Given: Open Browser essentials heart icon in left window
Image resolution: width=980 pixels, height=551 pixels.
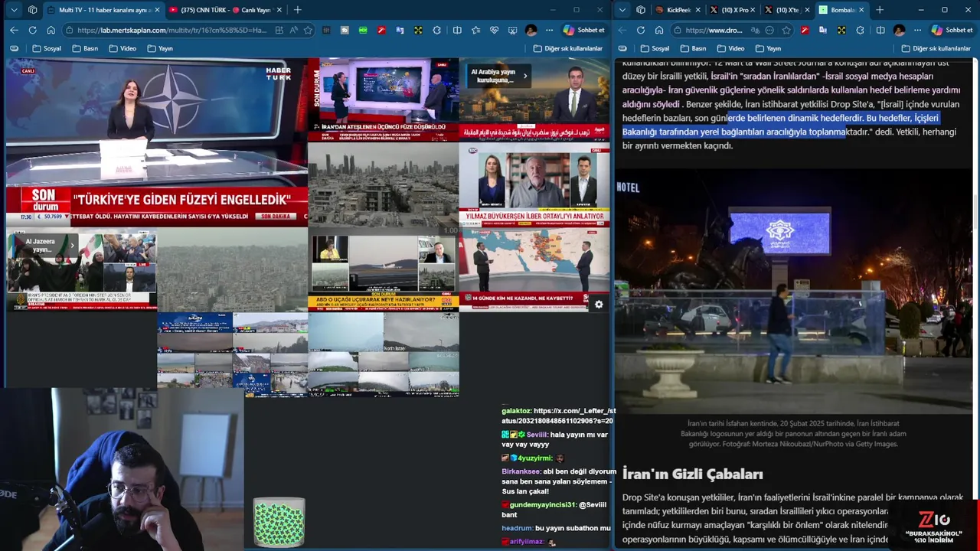Looking at the screenshot, I should pos(494,30).
